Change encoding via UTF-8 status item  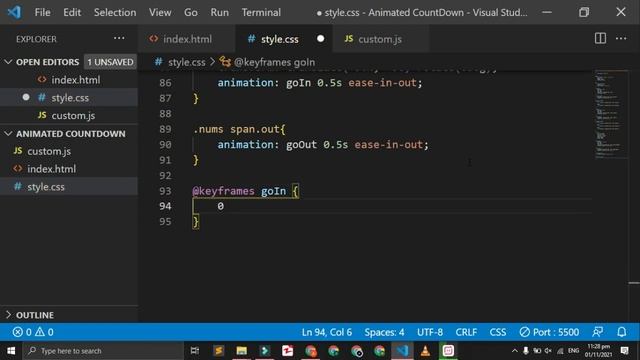coord(430,332)
